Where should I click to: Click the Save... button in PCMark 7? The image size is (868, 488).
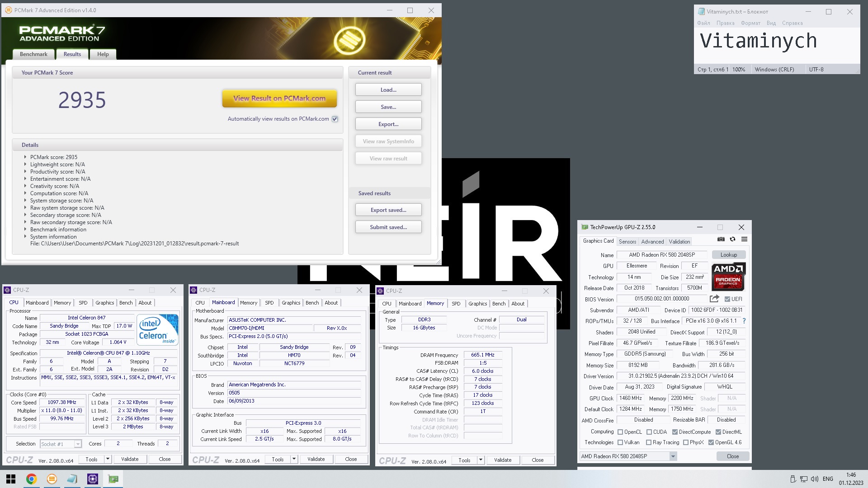click(x=388, y=107)
